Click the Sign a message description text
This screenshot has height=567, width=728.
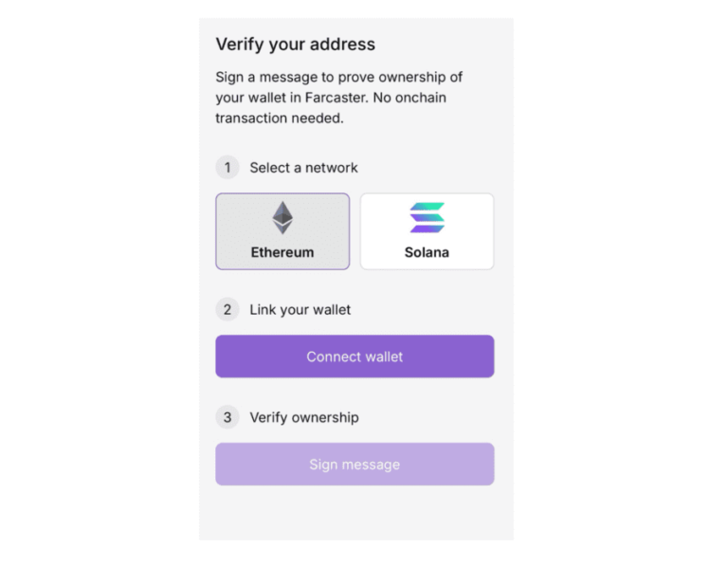click(338, 77)
